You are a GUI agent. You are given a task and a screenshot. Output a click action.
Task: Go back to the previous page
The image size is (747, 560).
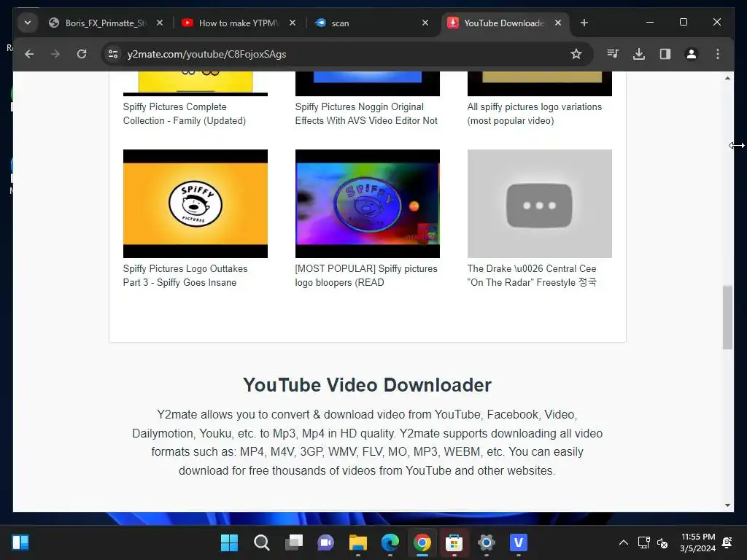click(29, 54)
